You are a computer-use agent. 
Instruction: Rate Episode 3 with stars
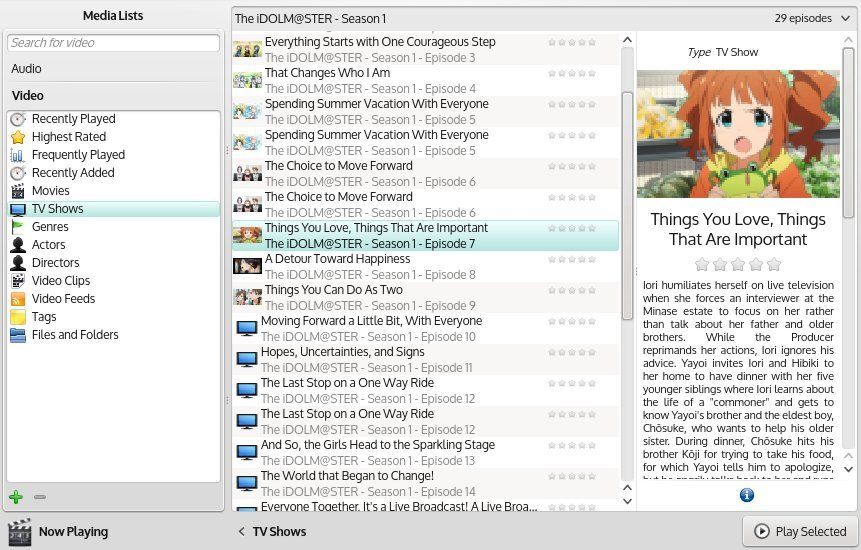pyautogui.click(x=572, y=42)
